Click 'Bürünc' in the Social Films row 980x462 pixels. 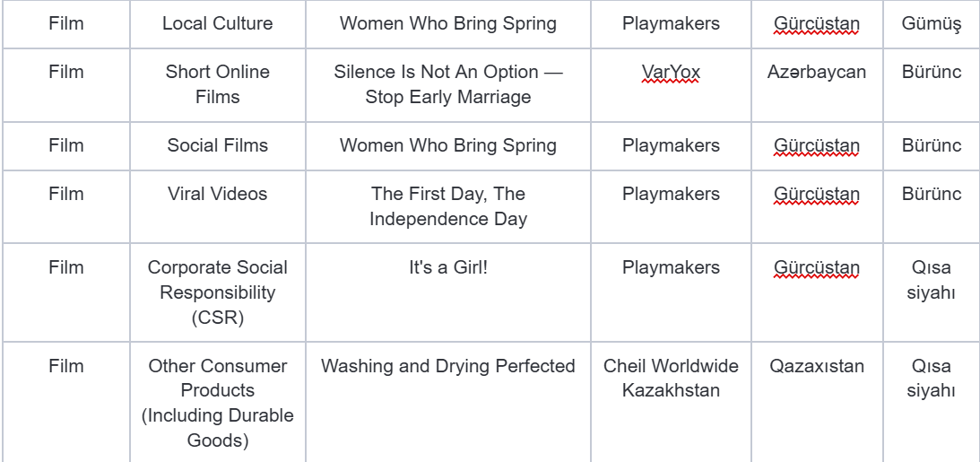932,145
